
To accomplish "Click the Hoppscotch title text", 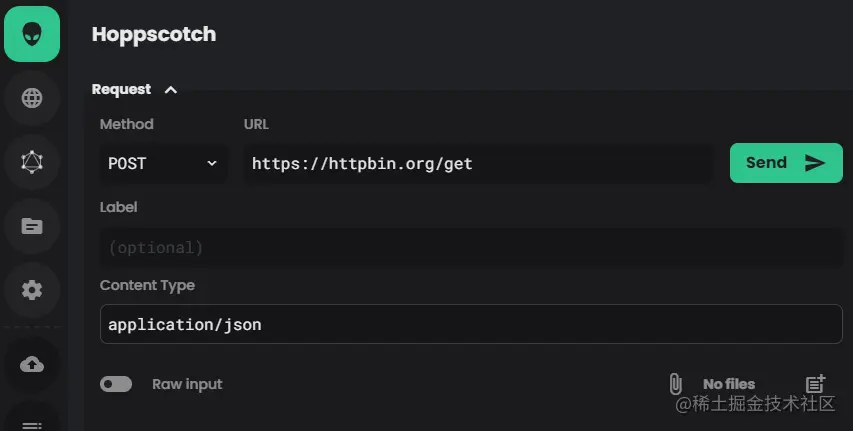I will click(154, 34).
